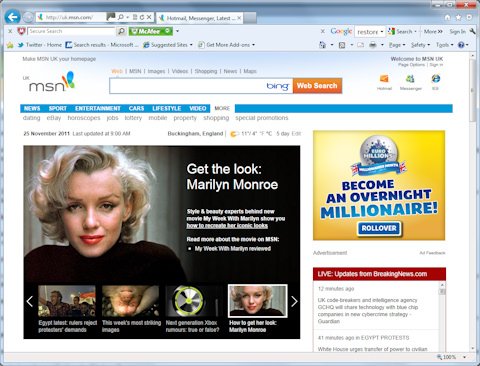Click the MSN UK butterfly logo
480x366 pixels.
pos(49,82)
